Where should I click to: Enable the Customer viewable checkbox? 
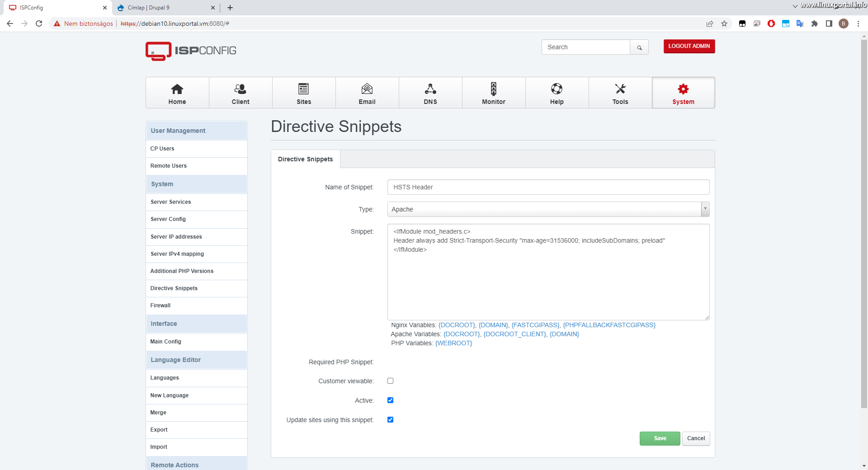pyautogui.click(x=390, y=381)
